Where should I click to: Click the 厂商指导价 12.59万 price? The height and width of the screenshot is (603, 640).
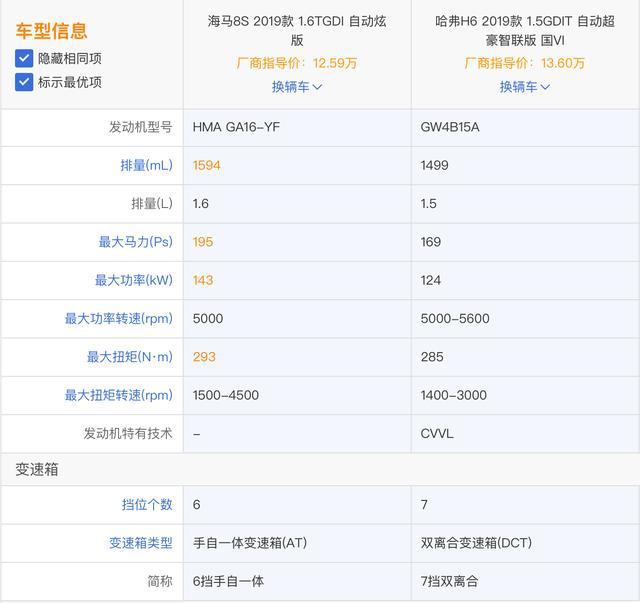(x=297, y=63)
